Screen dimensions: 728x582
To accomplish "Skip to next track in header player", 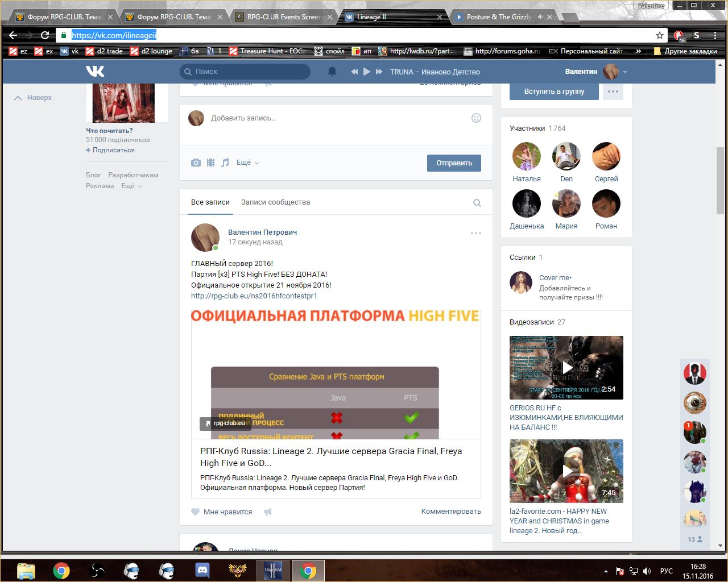I will point(379,72).
